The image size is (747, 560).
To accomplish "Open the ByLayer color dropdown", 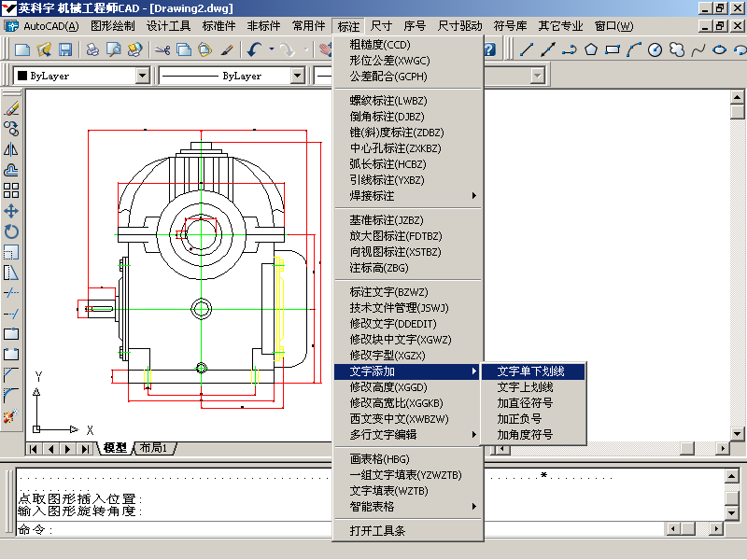I will [x=82, y=76].
